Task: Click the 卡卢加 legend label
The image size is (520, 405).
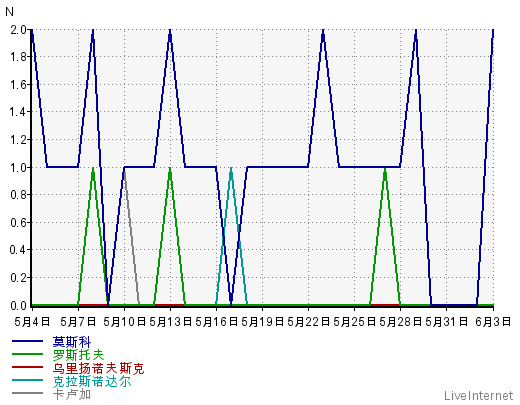Action: pos(72,394)
